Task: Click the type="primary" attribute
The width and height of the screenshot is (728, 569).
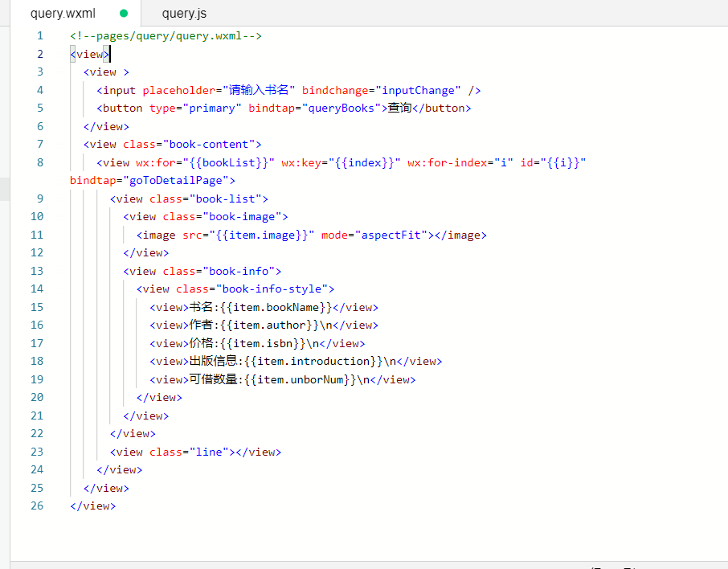Action: 195,108
